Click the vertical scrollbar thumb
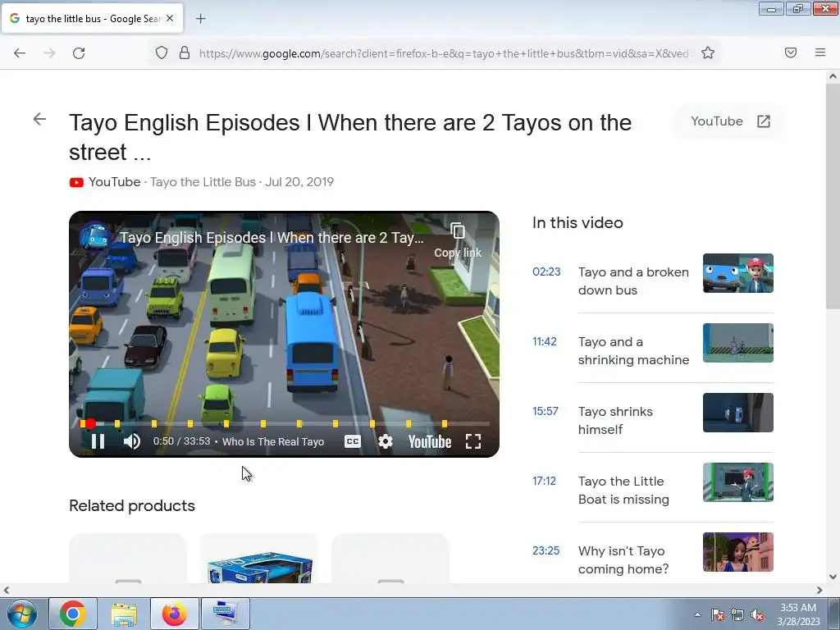840x630 pixels. pos(833,197)
